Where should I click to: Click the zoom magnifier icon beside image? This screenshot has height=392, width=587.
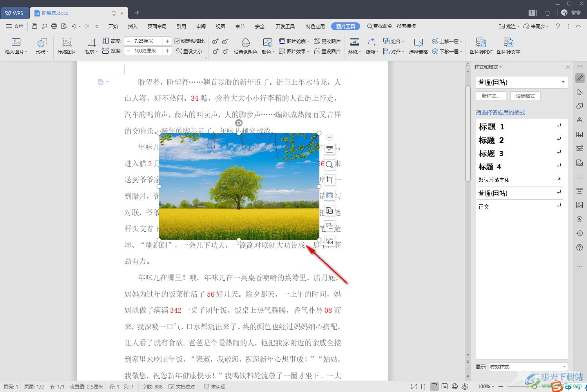330,165
